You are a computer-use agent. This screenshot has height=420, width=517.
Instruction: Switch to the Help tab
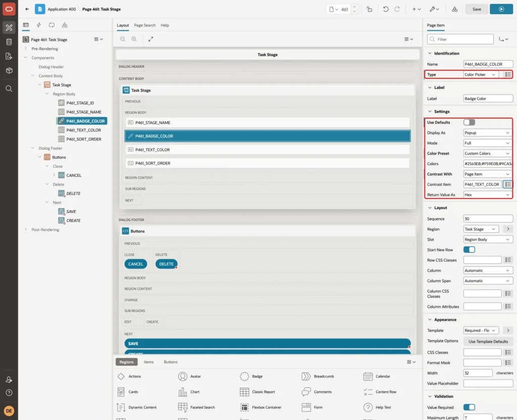[165, 25]
